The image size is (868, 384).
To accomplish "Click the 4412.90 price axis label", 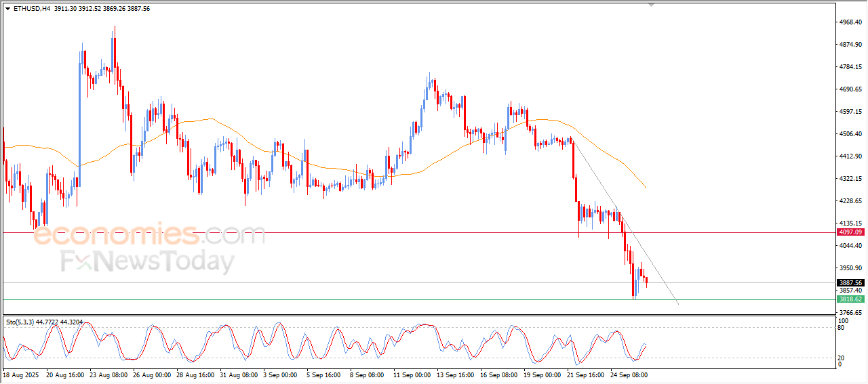I will pos(850,156).
